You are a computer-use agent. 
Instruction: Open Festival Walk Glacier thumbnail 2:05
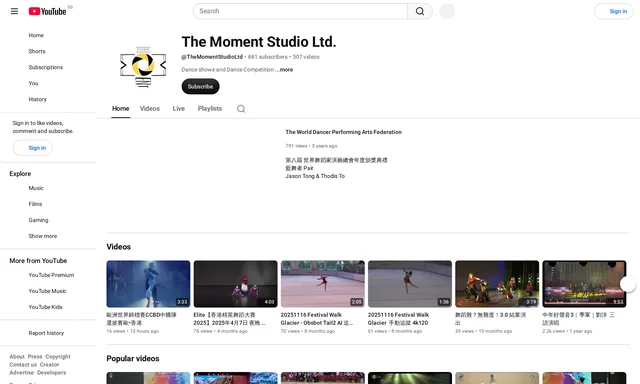(x=322, y=284)
